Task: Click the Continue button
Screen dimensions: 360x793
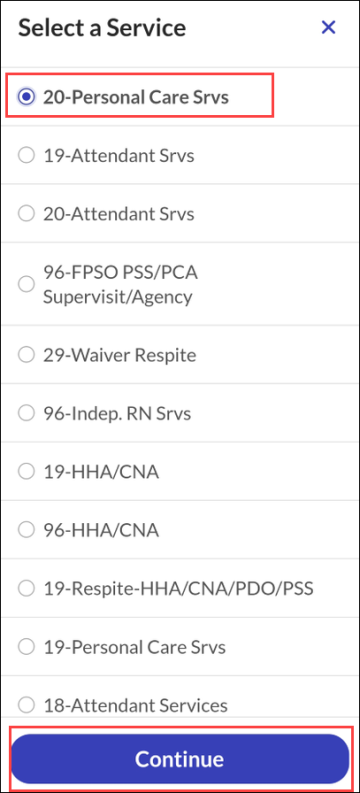Action: 180,759
